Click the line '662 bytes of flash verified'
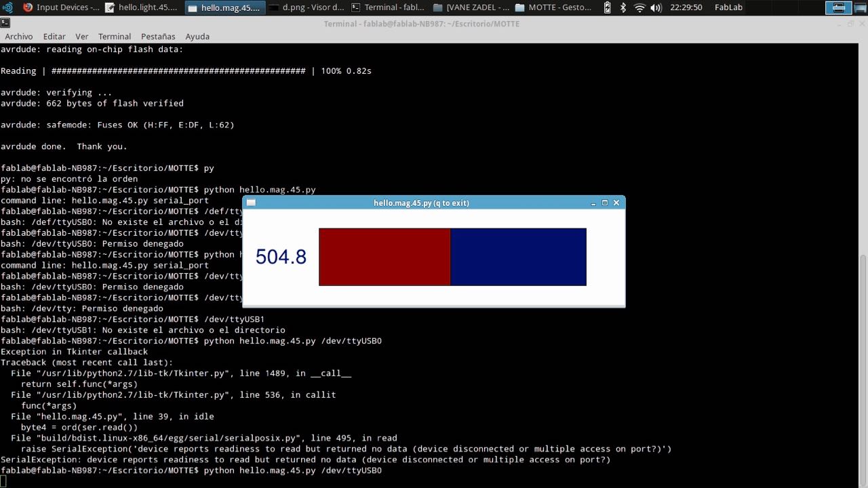868x488 pixels. [x=92, y=104]
